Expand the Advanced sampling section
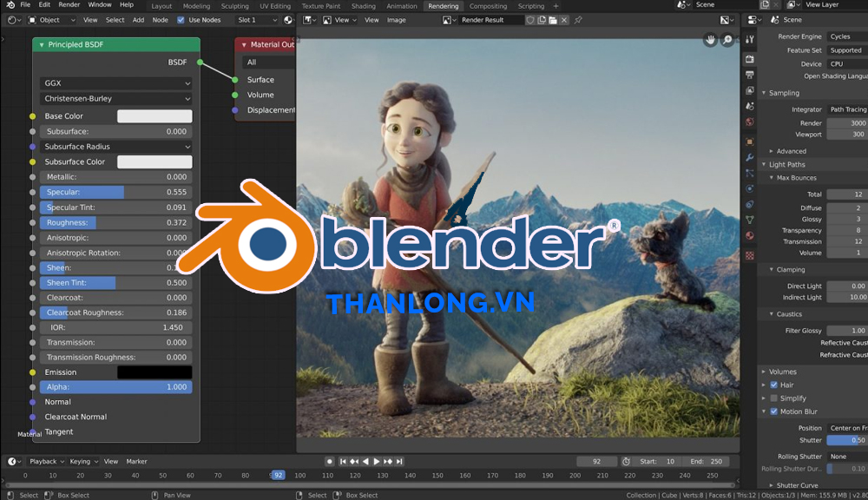Image resolution: width=868 pixels, height=500 pixels. [790, 151]
